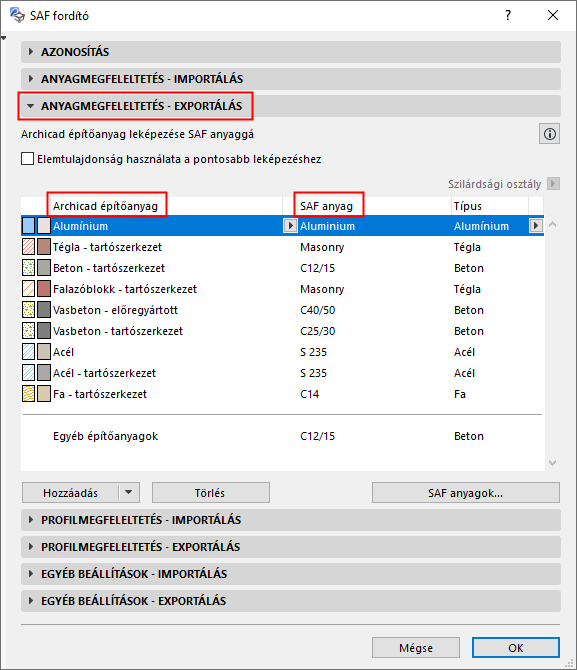Click the list scroll-down arrow
The width and height of the screenshot is (577, 670).
pos(552,463)
